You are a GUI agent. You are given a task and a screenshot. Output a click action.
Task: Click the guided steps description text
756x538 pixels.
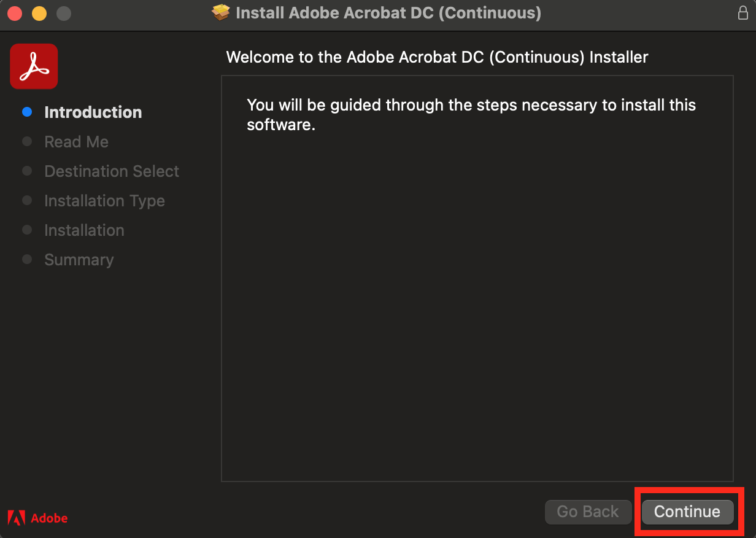471,115
